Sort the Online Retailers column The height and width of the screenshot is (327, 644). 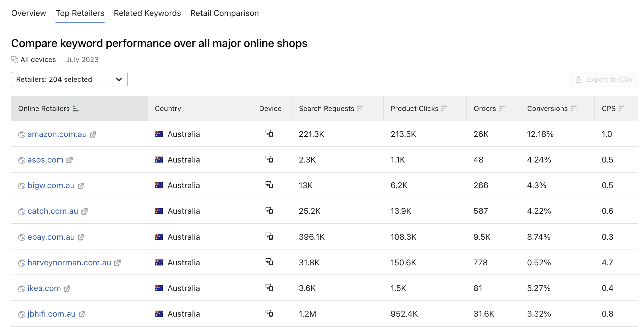[76, 109]
